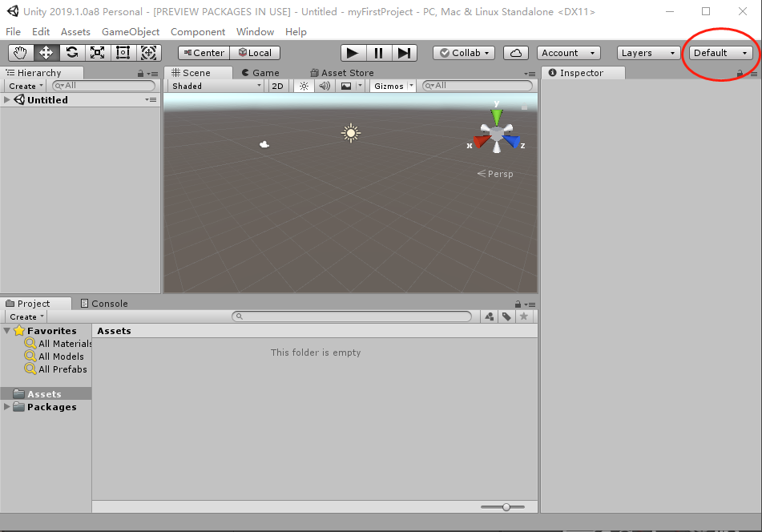Image resolution: width=762 pixels, height=532 pixels.
Task: Open the GameObject menu
Action: [x=132, y=31]
